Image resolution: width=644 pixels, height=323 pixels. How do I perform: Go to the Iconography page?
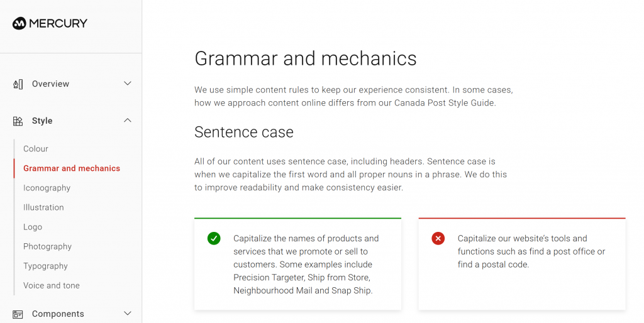click(47, 188)
